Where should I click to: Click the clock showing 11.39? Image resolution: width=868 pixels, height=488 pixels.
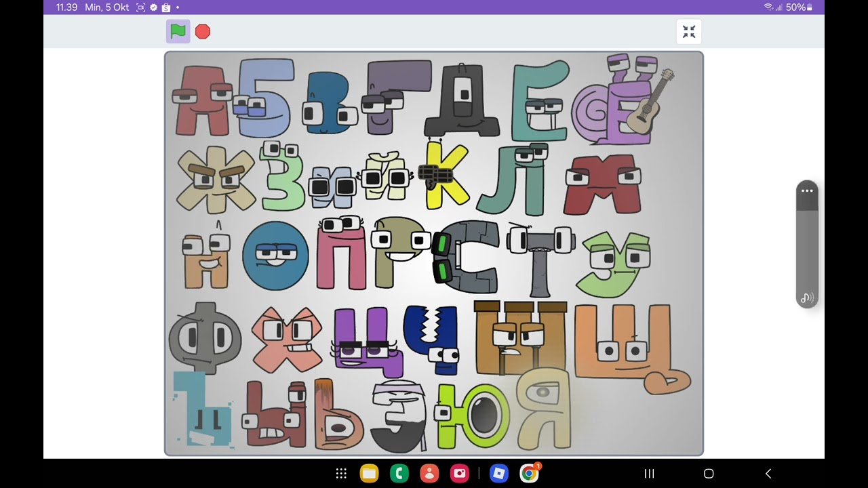click(66, 7)
